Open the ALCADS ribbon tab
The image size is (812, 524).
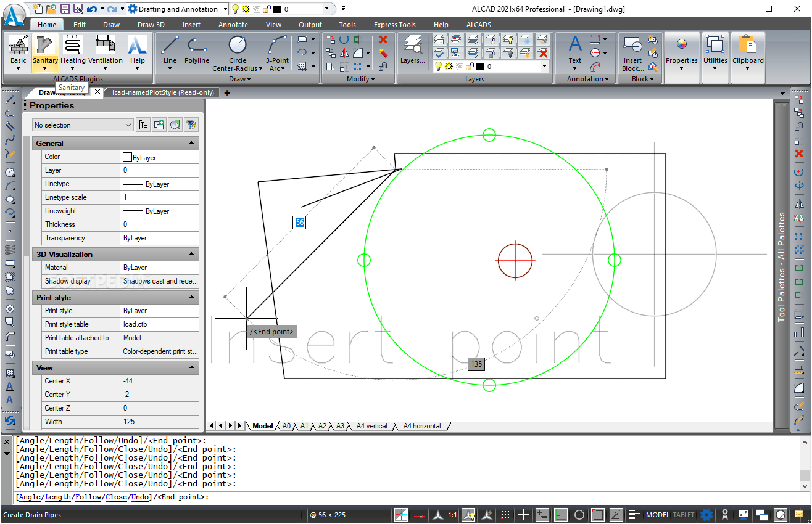pyautogui.click(x=479, y=25)
